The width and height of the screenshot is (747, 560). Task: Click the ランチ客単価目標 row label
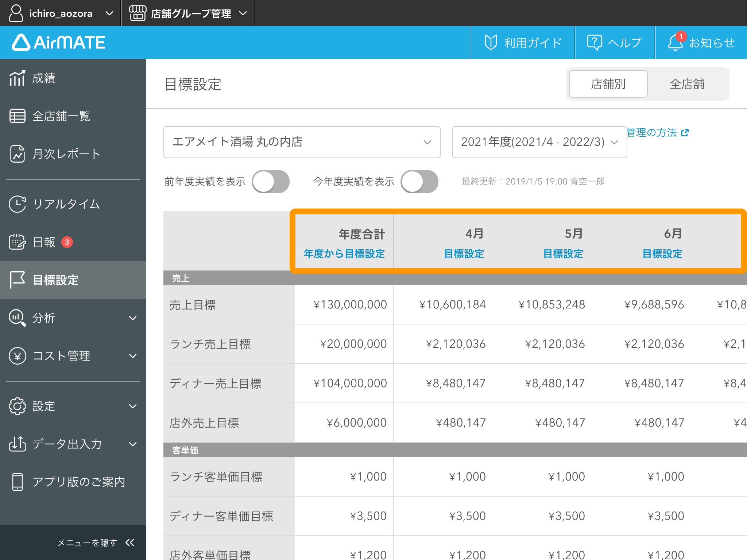click(x=216, y=477)
